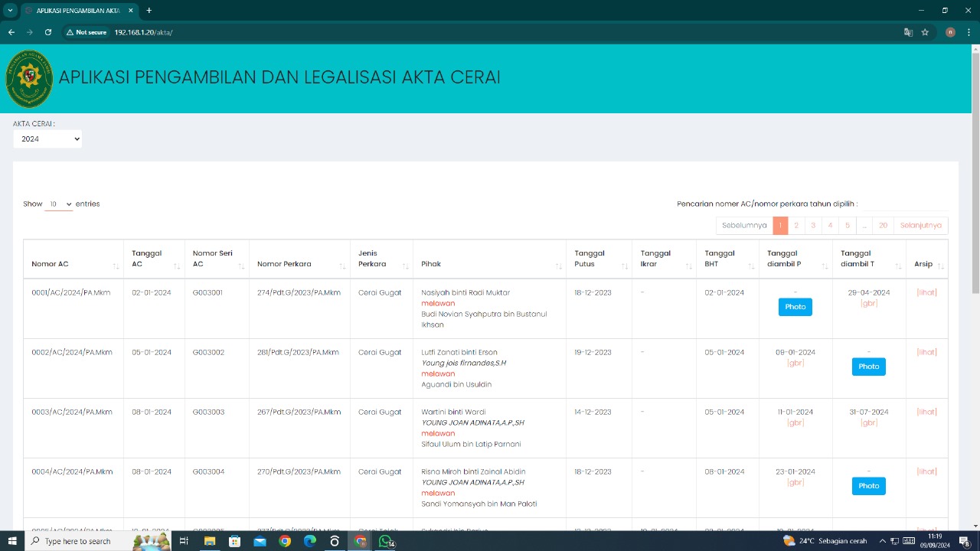Open the Show entries dropdown set to 10
The image size is (980, 551).
tap(59, 204)
